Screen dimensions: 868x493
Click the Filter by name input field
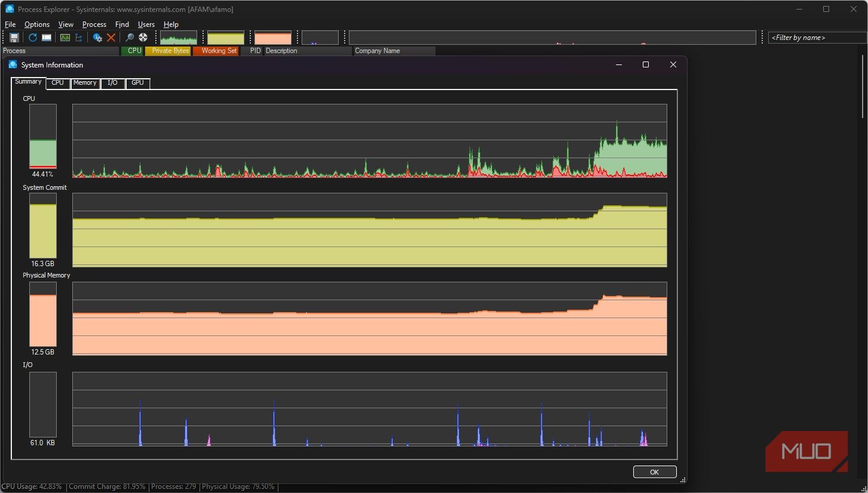(x=817, y=38)
